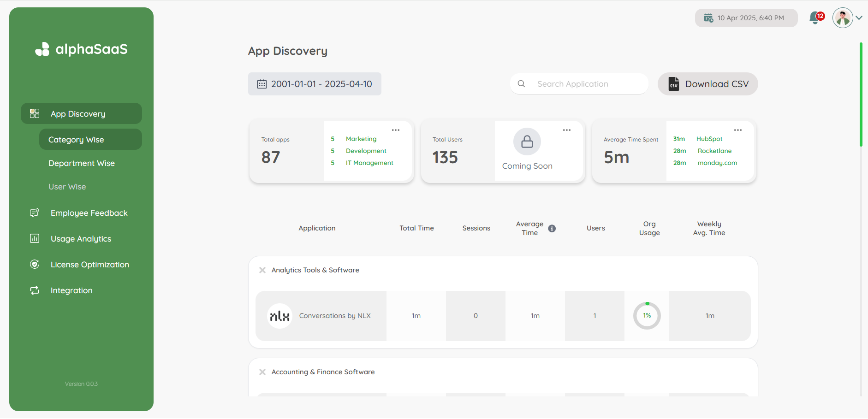868x419 pixels.
Task: Click the Weekly Avg. Time column header
Action: 709,228
